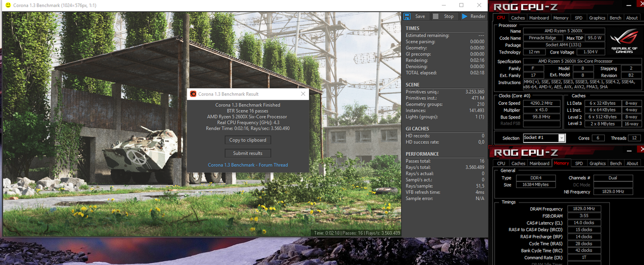Open Graphics tab in upper CPU-Z window
The image size is (644, 265).
point(597,18)
